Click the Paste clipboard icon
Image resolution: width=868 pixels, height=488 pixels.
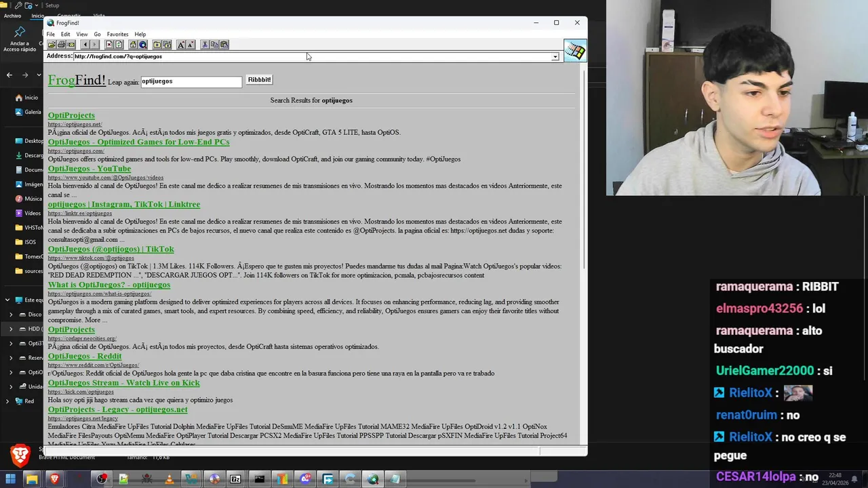(224, 45)
